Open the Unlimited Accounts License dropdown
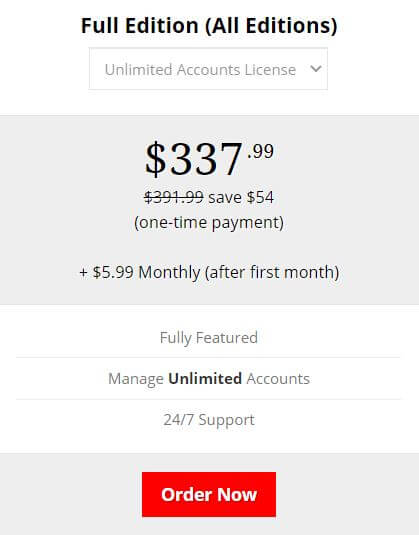The image size is (419, 535). pos(208,69)
